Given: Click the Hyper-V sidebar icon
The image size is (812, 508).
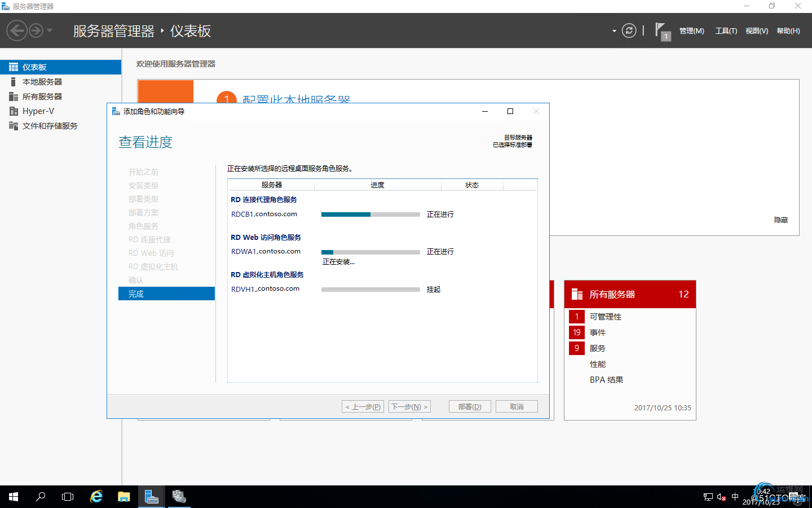Looking at the screenshot, I should pyautogui.click(x=14, y=111).
